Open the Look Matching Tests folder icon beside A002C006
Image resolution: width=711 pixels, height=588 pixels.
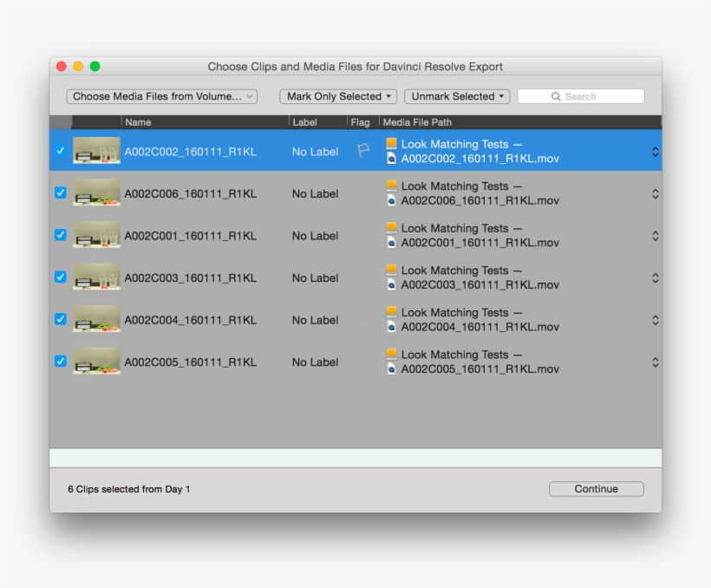(392, 186)
